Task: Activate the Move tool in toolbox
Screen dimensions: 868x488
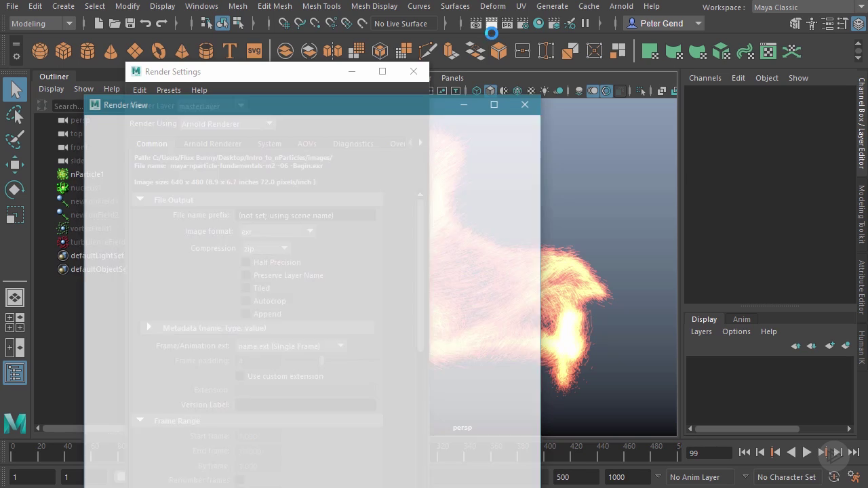Action: coord(15,165)
